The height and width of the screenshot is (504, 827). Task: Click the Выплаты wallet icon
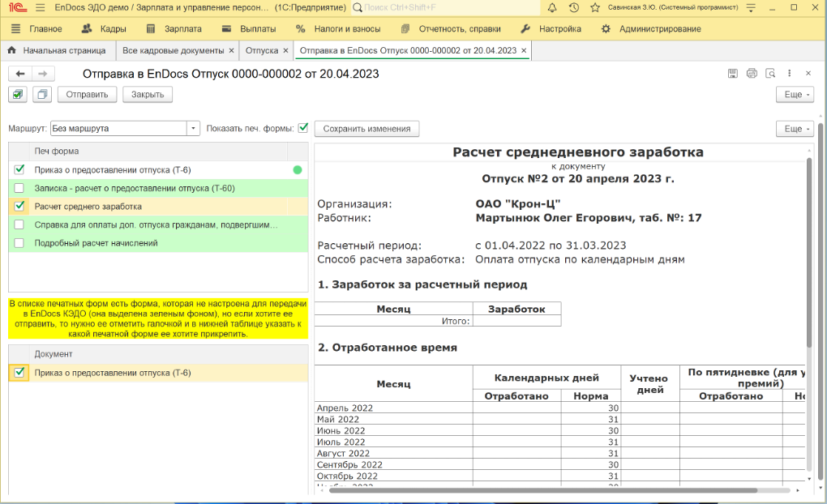pos(226,28)
